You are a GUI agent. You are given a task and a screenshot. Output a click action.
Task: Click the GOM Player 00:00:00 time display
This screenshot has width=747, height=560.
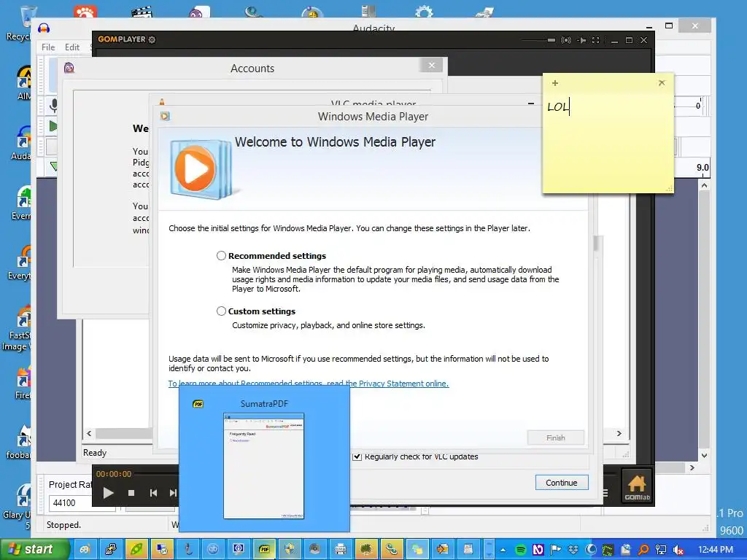pos(113,474)
